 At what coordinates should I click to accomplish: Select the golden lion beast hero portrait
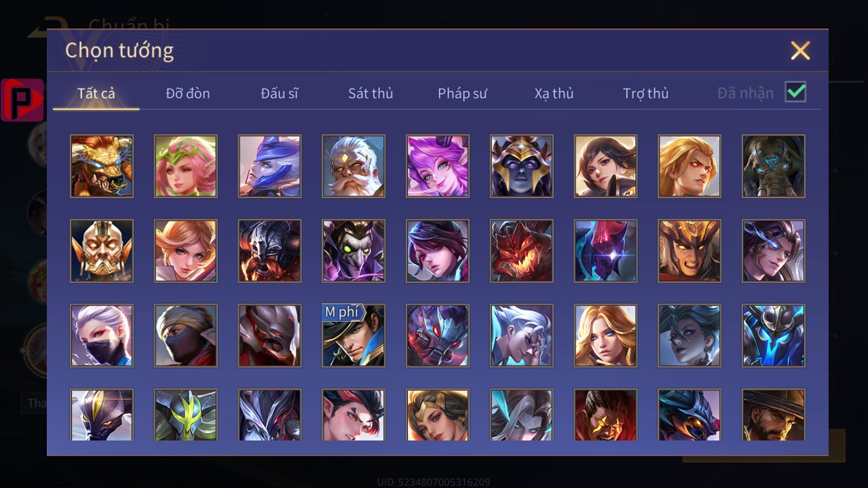coord(102,166)
